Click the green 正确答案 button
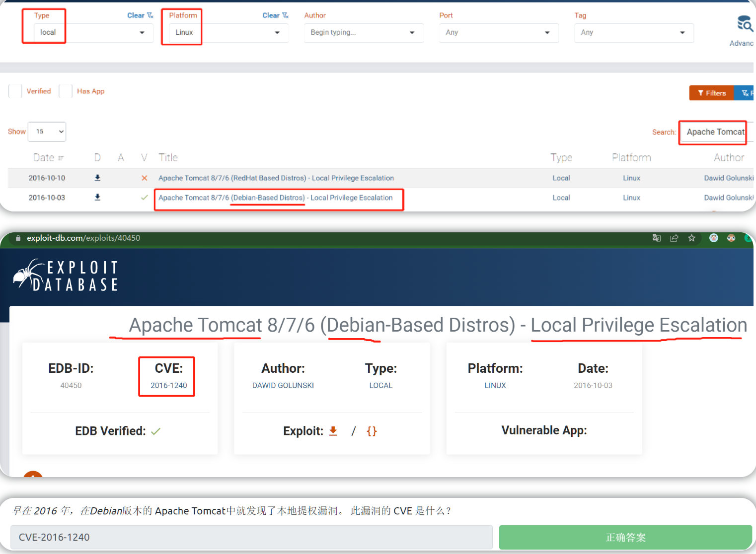 pyautogui.click(x=625, y=537)
